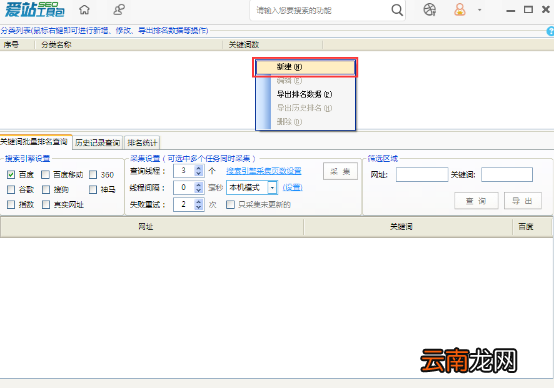Enable the 百度移动 checkbox
The width and height of the screenshot is (554, 389).
point(46,175)
